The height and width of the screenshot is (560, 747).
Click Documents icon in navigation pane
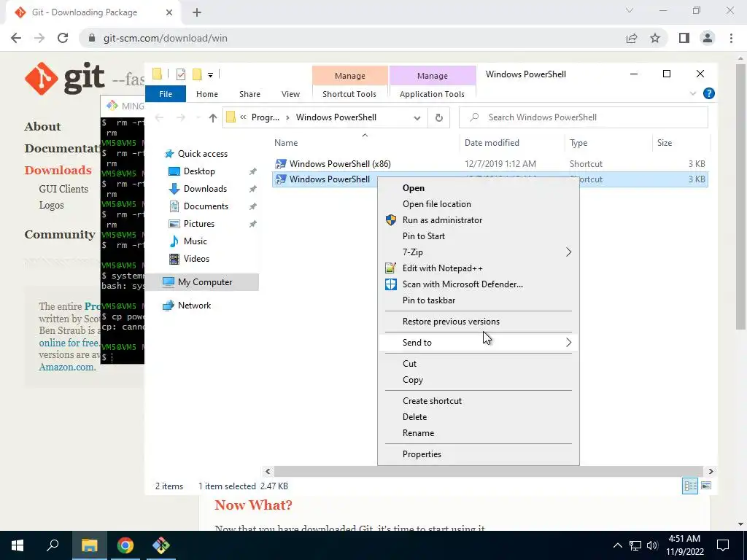174,206
